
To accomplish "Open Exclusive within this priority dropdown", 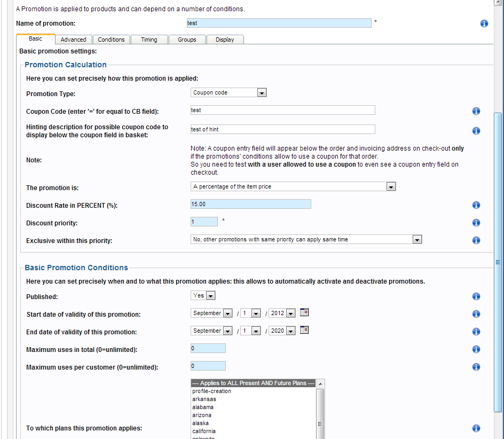I will click(x=306, y=240).
